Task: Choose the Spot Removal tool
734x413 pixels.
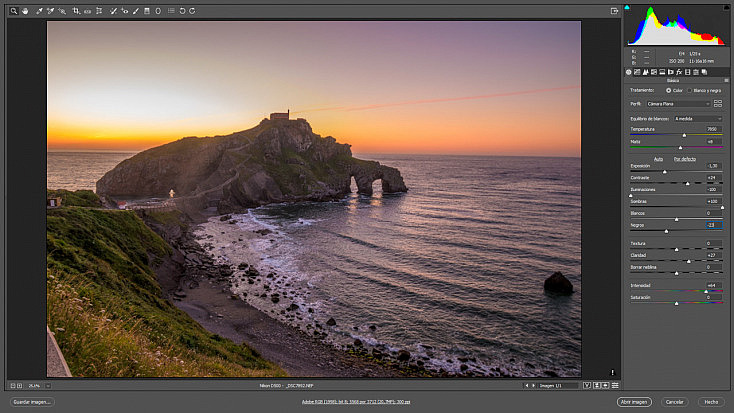Action: click(x=113, y=11)
